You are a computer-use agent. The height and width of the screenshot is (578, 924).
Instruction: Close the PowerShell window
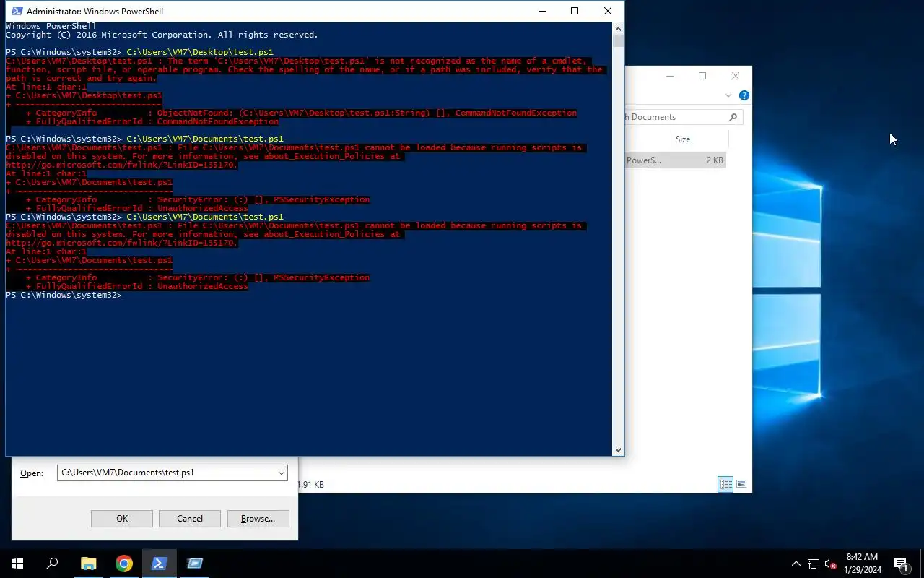click(608, 11)
